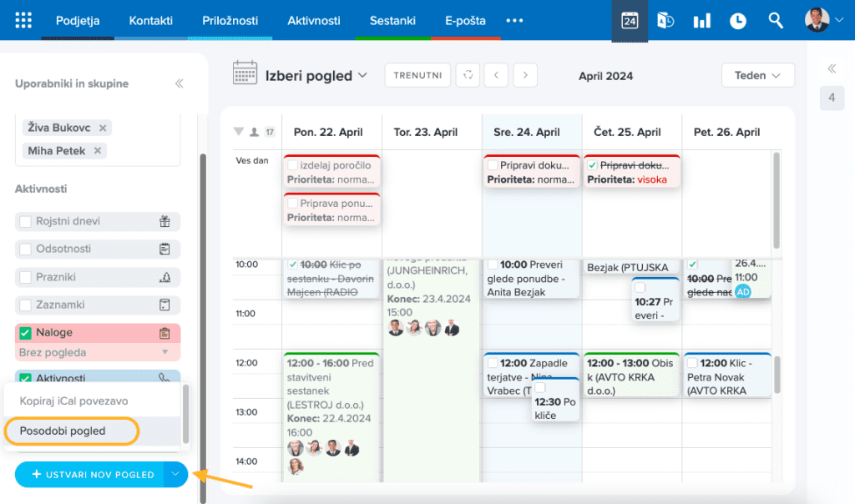
Task: Click the refresh calendar icon
Action: coord(468,75)
